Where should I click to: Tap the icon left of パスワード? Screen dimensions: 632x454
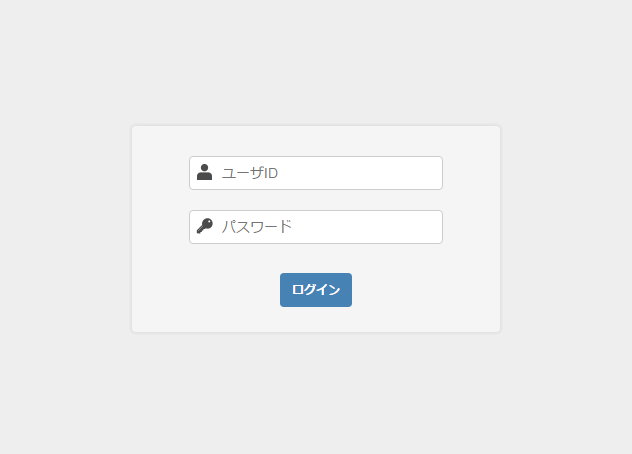[204, 226]
